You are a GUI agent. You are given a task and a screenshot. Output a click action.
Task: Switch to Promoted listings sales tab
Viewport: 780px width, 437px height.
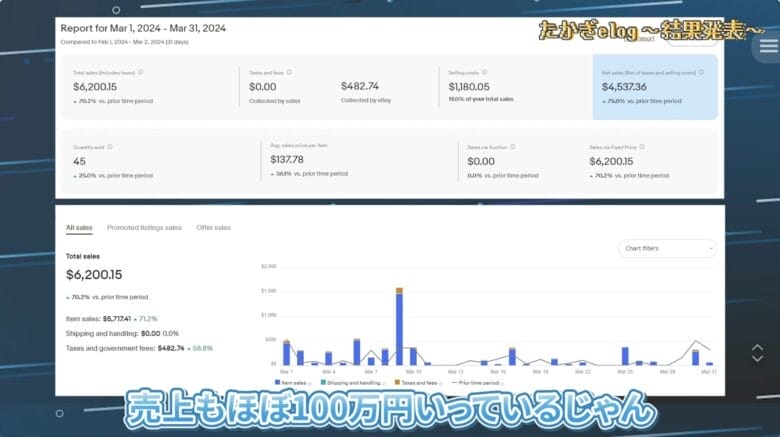[x=144, y=228]
